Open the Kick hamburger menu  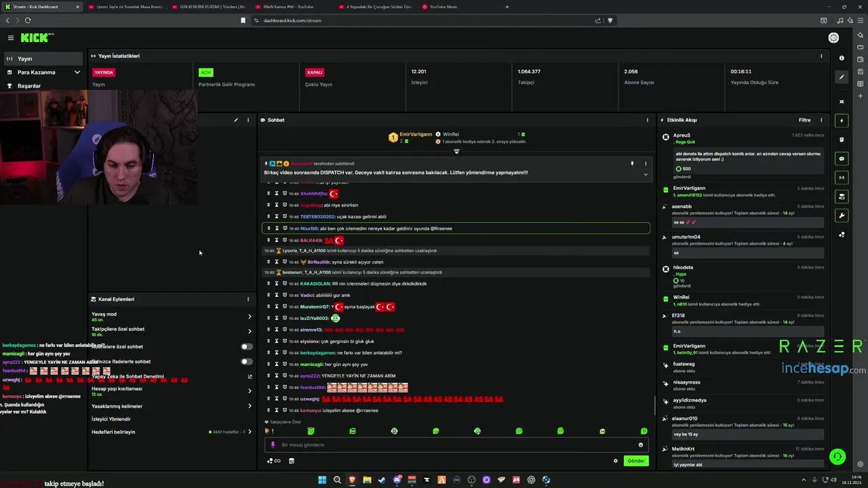(11, 38)
